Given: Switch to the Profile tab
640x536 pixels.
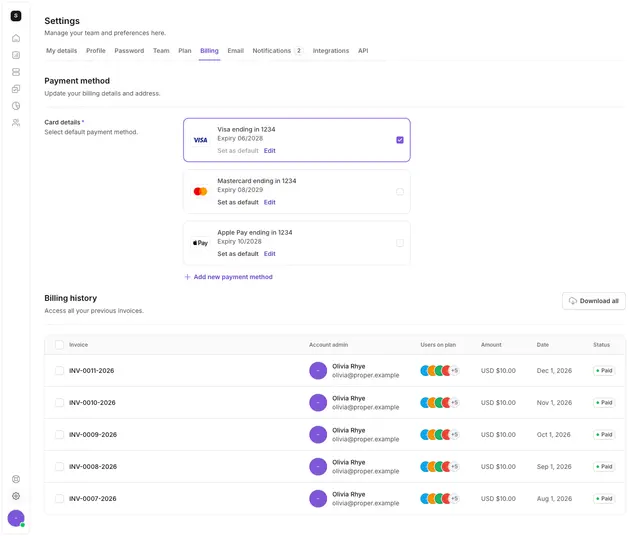Looking at the screenshot, I should click(96, 51).
